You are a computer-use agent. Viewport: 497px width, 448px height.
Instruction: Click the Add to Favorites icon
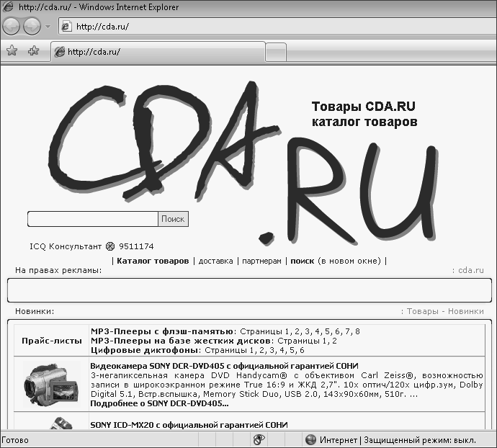coord(33,51)
